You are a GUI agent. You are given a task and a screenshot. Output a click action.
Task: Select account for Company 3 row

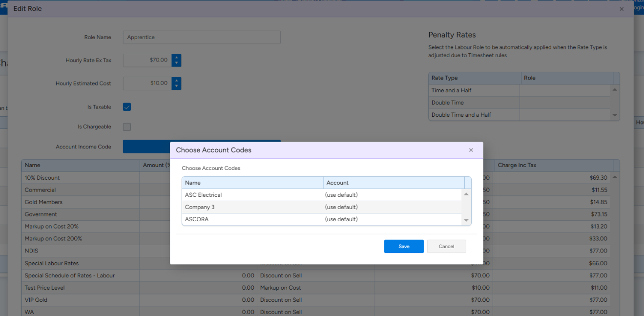tap(392, 207)
